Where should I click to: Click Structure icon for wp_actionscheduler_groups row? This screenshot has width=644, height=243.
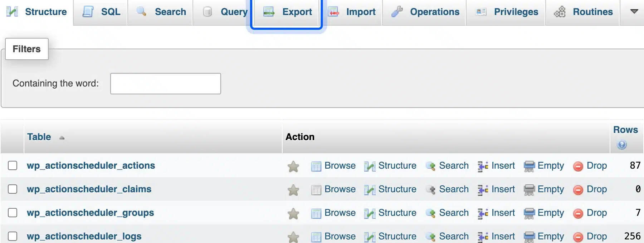click(370, 214)
